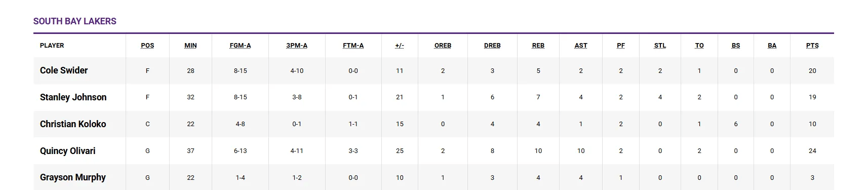Image resolution: width=868 pixels, height=190 pixels.
Task: Click the OREB column header
Action: [x=443, y=46]
